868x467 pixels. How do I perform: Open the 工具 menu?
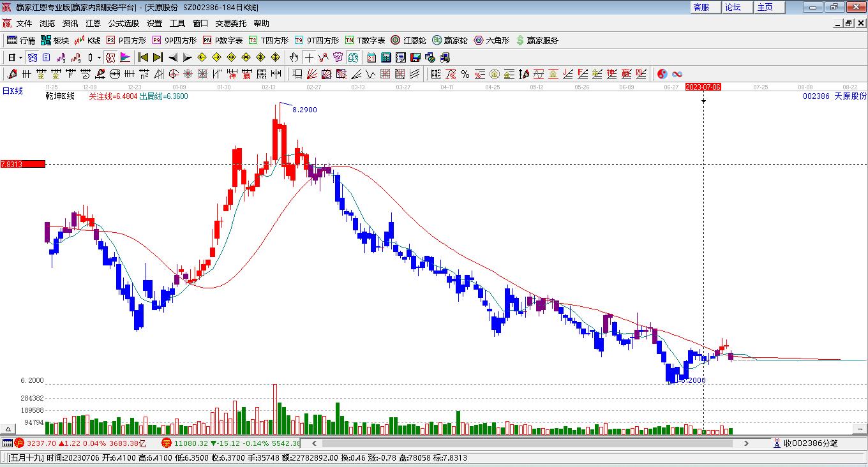(x=177, y=24)
